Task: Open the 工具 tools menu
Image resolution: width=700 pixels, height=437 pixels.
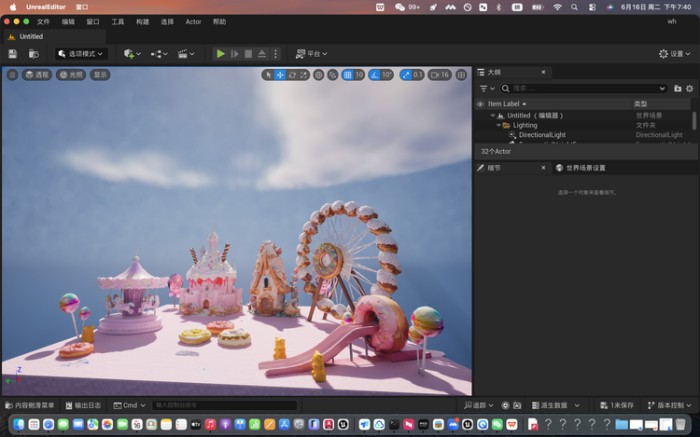Action: point(118,21)
